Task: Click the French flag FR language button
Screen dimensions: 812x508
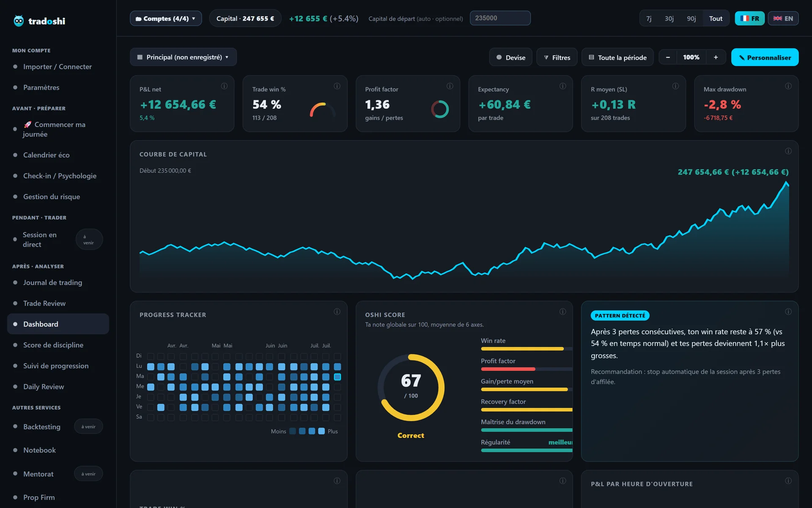Action: pyautogui.click(x=749, y=19)
